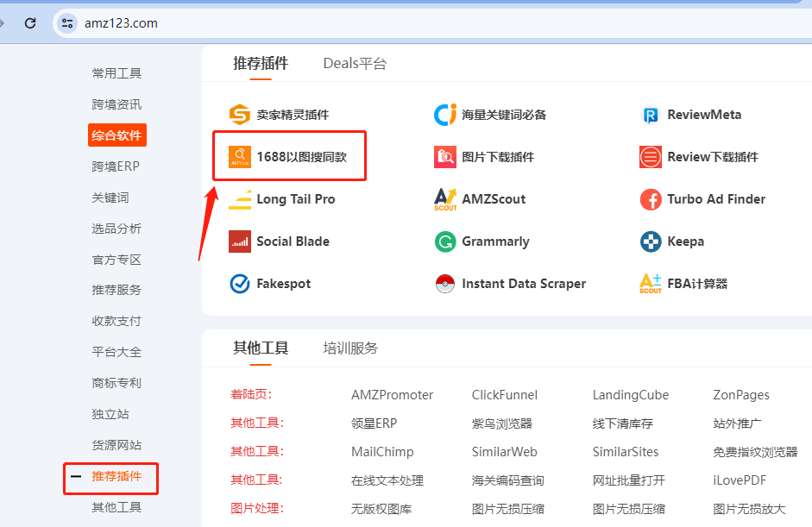This screenshot has height=527, width=812.
Task: Click the Social Blade red icon
Action: click(x=239, y=242)
